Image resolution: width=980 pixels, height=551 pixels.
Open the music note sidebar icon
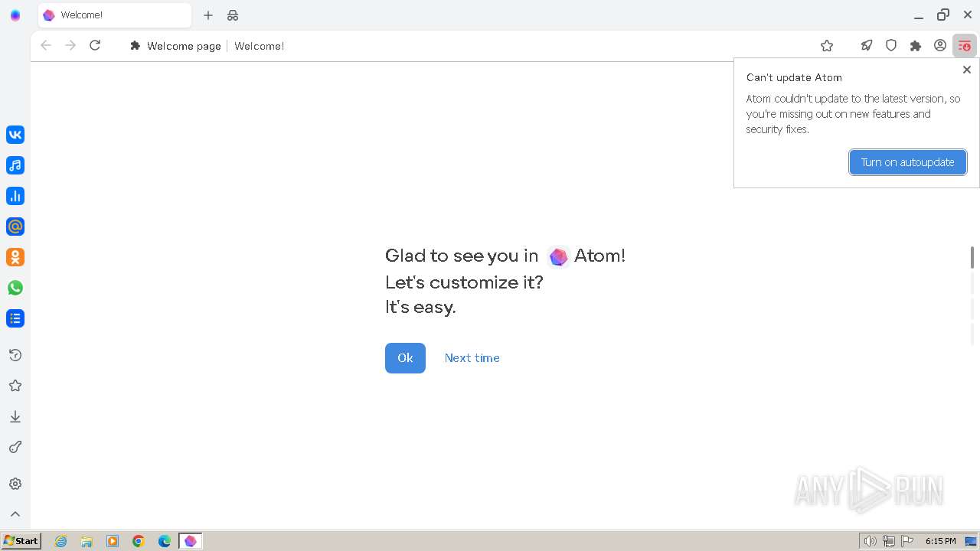15,165
